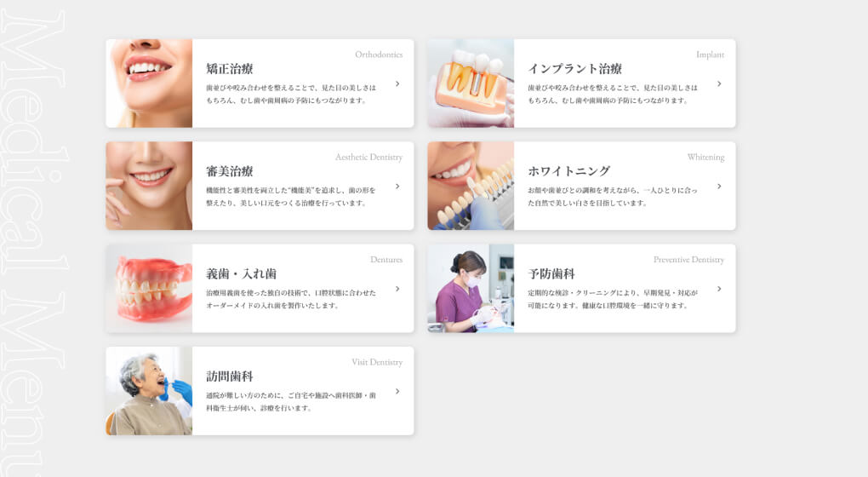Click the Whitening label

[705, 157]
